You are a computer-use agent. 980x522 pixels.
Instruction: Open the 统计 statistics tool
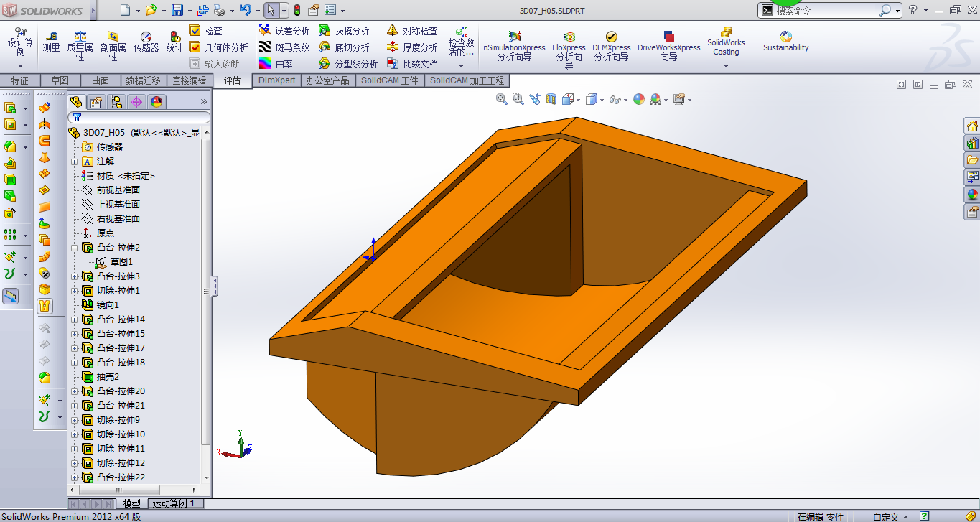(x=174, y=42)
